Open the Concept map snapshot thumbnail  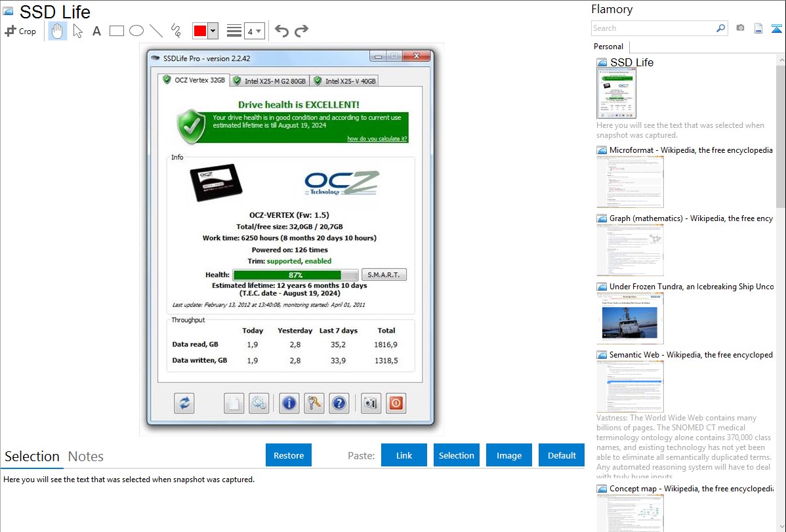[630, 513]
